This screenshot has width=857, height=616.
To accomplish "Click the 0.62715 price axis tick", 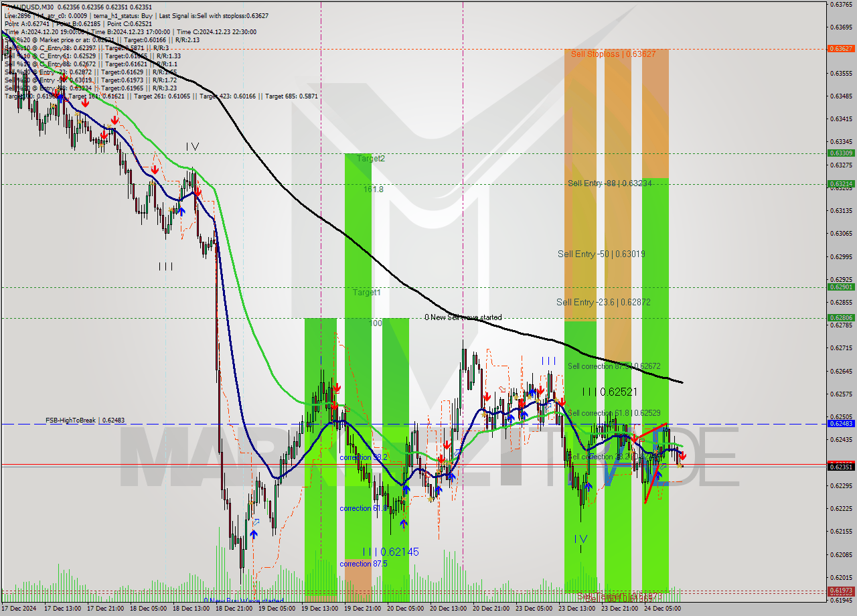I will click(x=841, y=348).
